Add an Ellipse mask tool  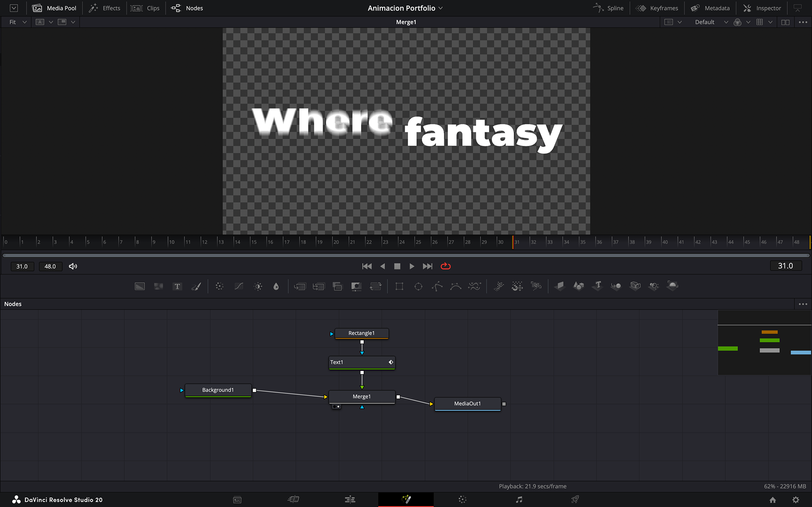click(418, 286)
